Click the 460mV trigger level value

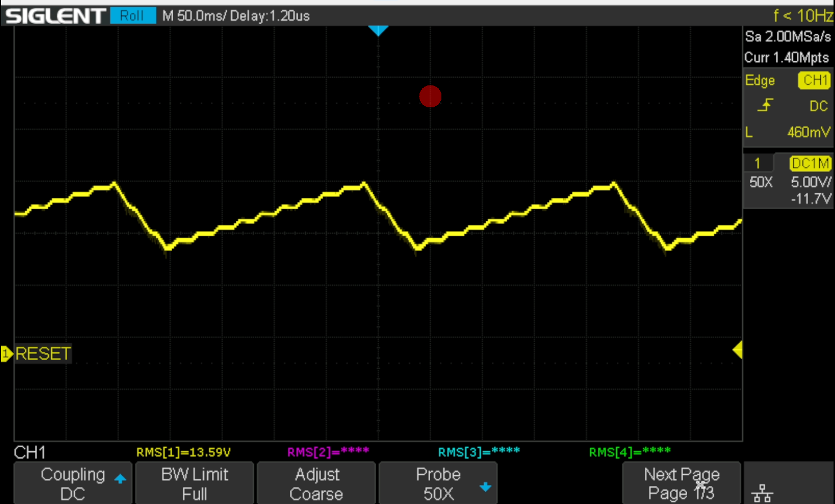(x=808, y=132)
